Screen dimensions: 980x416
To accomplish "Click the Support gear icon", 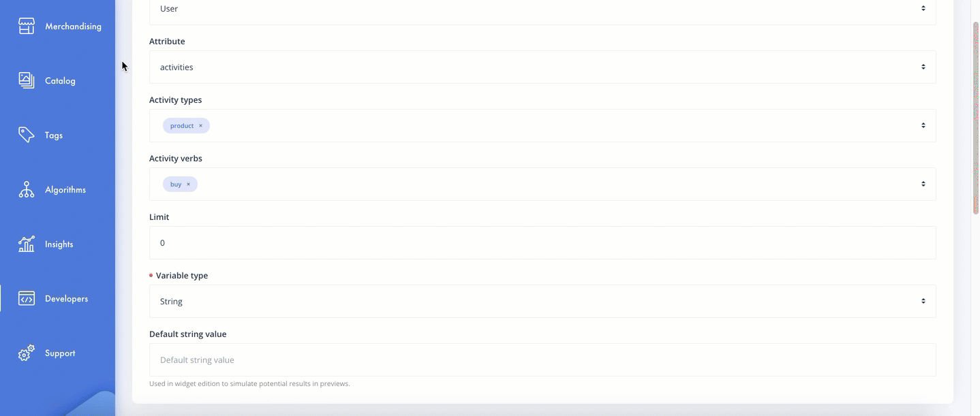I will tap(27, 353).
